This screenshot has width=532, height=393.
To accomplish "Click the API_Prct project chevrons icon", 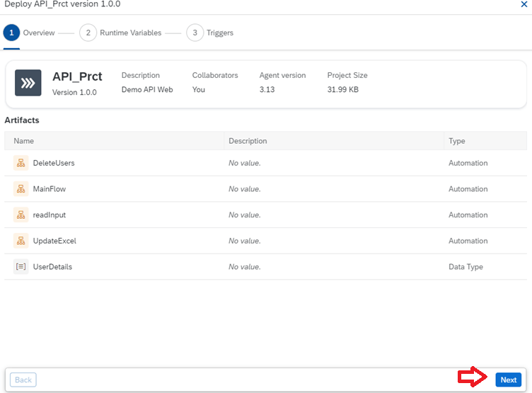I will [x=28, y=83].
